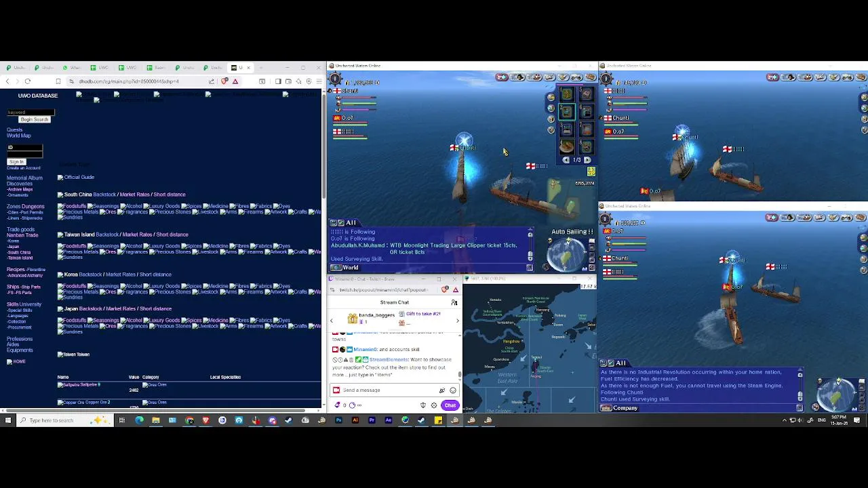The image size is (868, 488).
Task: Go to previous skill page arrow beside 1/3
Action: [566, 161]
